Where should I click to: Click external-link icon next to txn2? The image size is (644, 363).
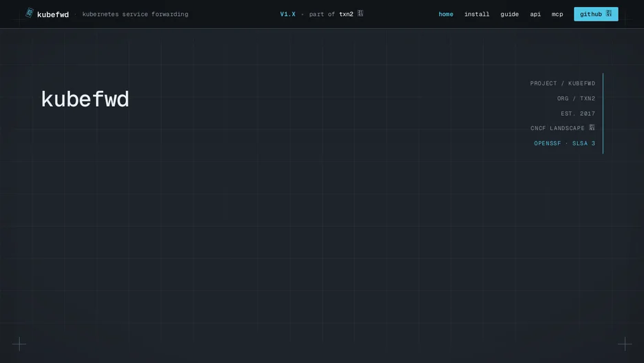361,14
